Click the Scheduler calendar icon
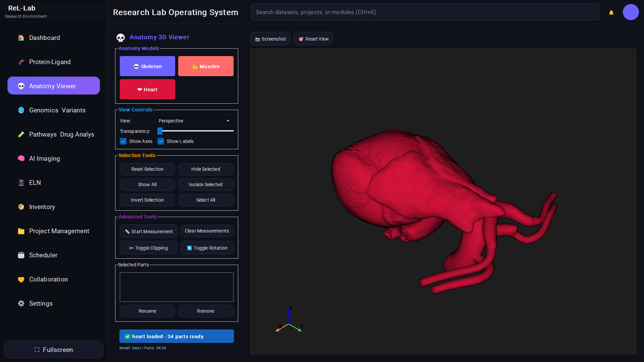644x362 pixels. [21, 255]
